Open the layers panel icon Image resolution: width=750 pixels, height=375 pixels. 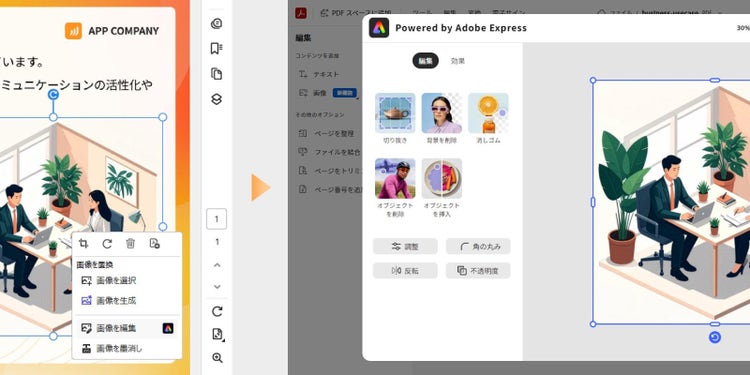click(217, 99)
